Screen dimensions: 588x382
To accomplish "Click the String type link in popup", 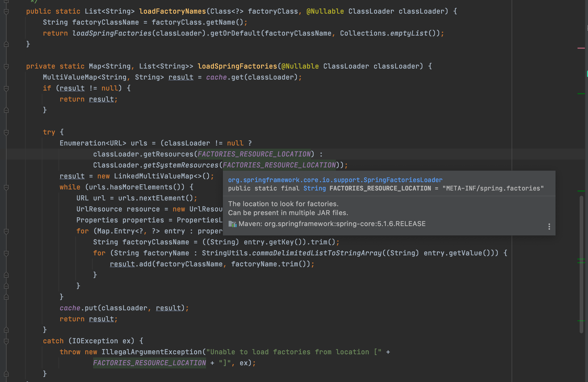I will [314, 188].
